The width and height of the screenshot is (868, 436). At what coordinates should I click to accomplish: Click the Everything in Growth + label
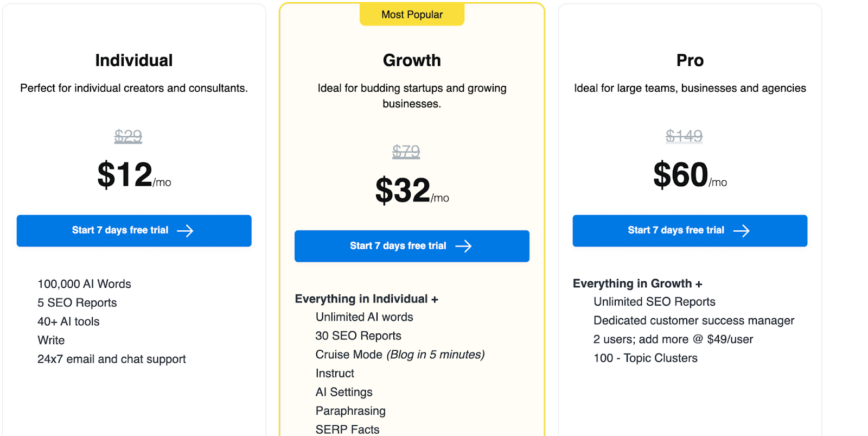(x=637, y=283)
